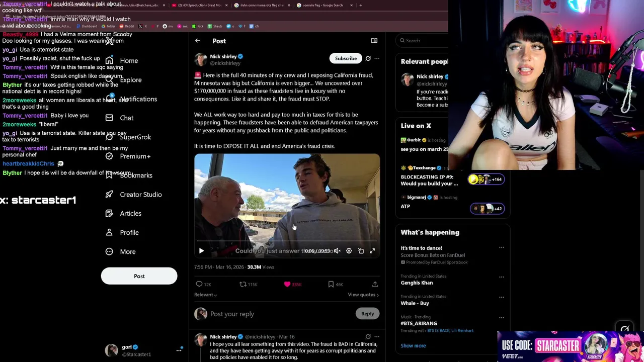
Task: Toggle the pink 335K like heart
Action: click(x=287, y=285)
